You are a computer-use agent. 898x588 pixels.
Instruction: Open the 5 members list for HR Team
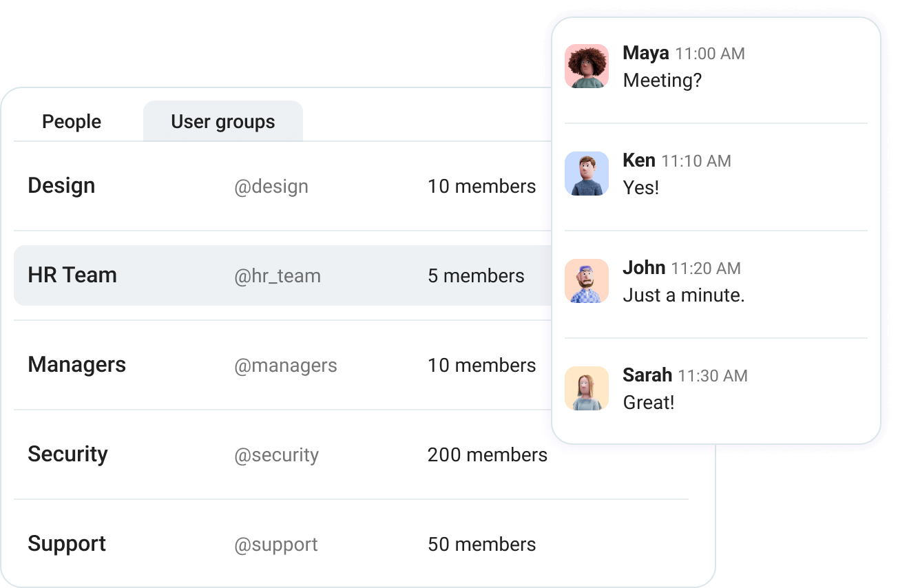[x=476, y=275]
